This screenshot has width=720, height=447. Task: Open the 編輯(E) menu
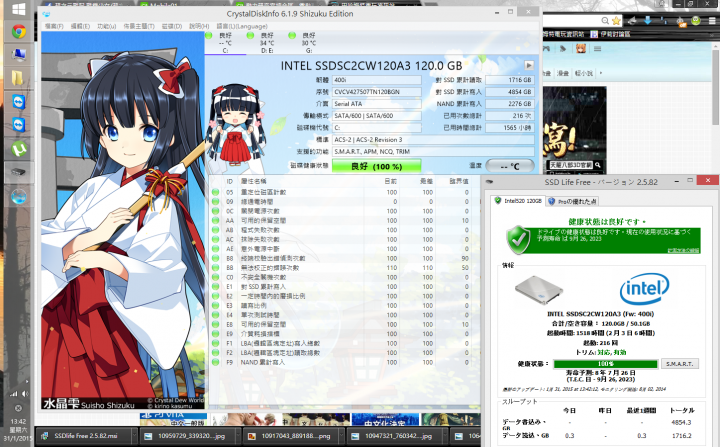[x=80, y=26]
